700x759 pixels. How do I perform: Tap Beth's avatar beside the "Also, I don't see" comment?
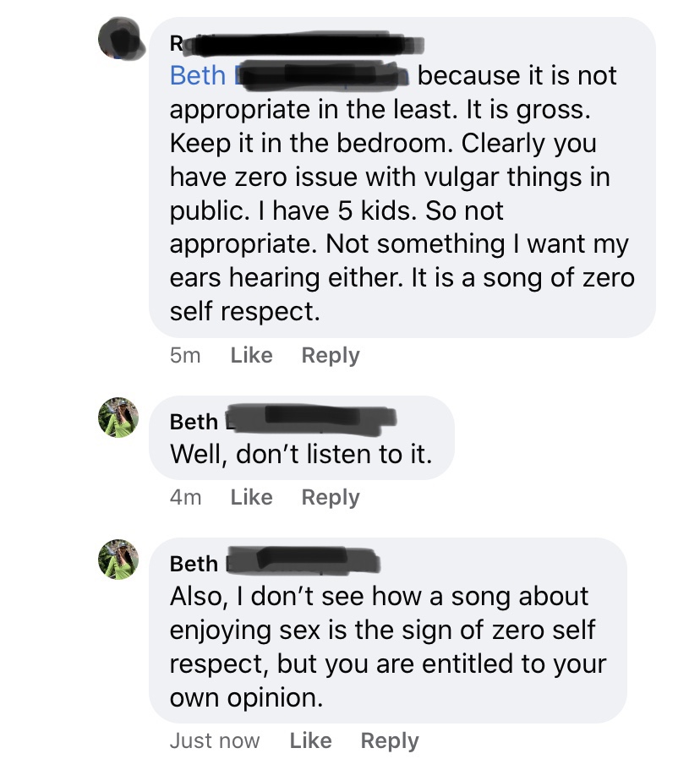click(118, 559)
